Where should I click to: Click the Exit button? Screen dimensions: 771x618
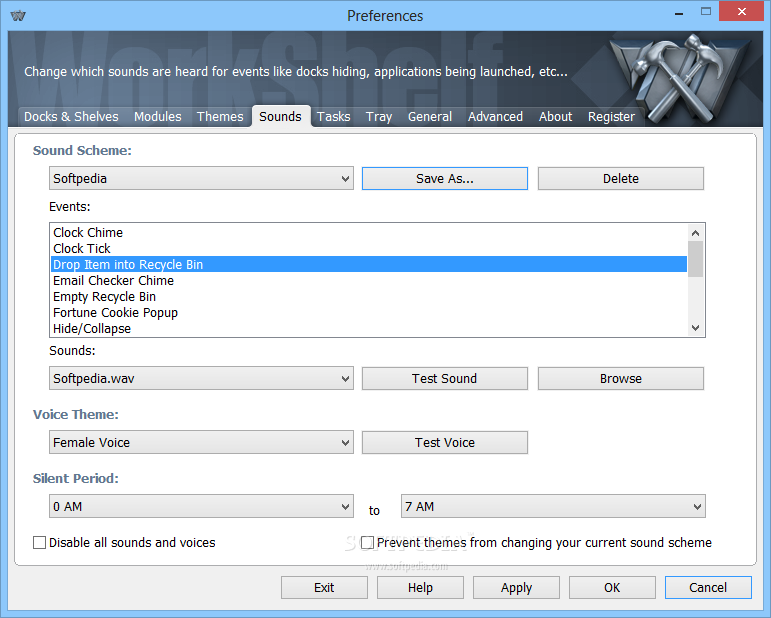pyautogui.click(x=324, y=588)
